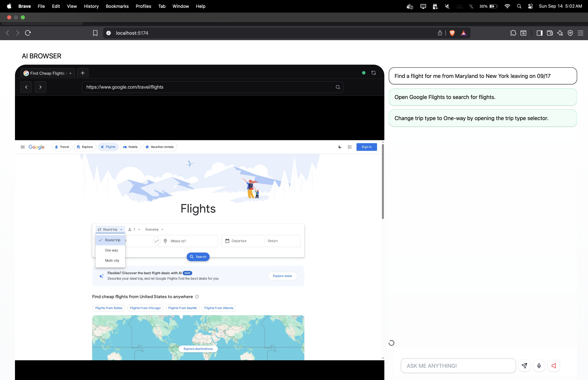Open the Google hamburger main menu
Screen dimensions: 588x380
coord(23,147)
